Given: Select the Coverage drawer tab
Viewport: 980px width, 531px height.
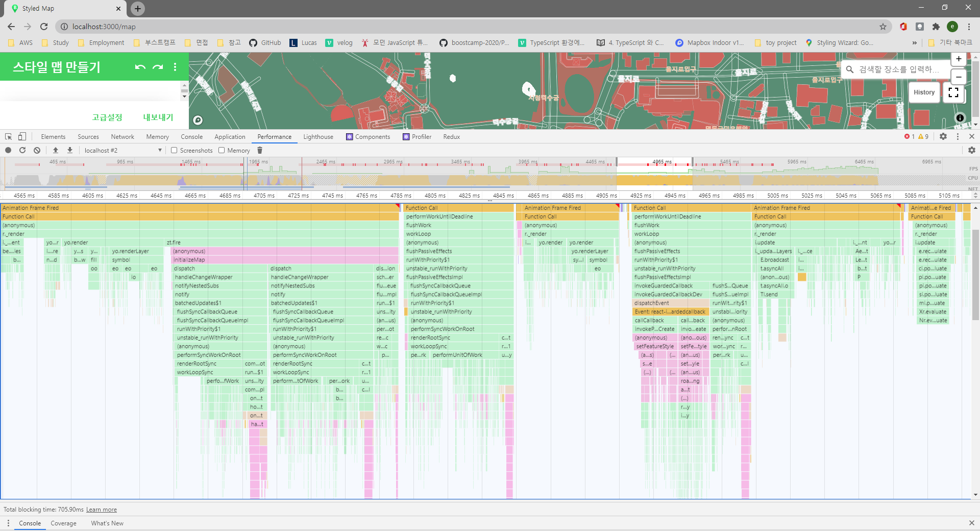Looking at the screenshot, I should click(x=63, y=523).
